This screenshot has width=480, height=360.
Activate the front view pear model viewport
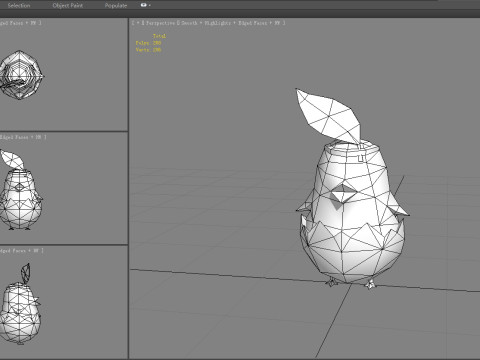21,190
